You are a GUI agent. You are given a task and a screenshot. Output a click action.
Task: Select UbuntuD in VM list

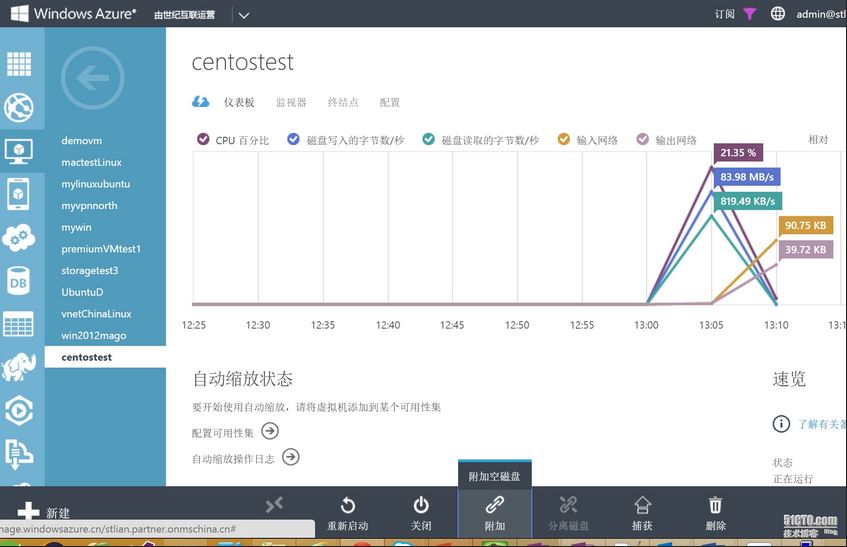click(x=82, y=292)
